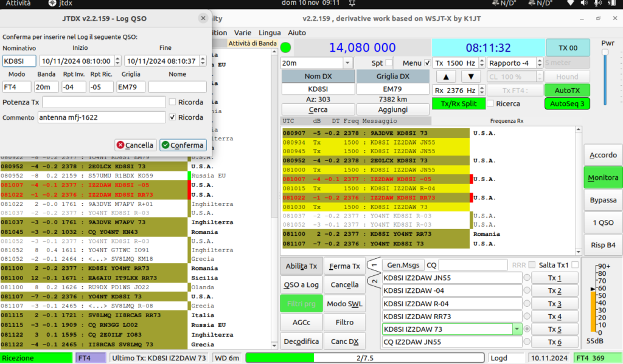Expand the 20m band dropdown
This screenshot has height=364, width=623.
coord(347,63)
